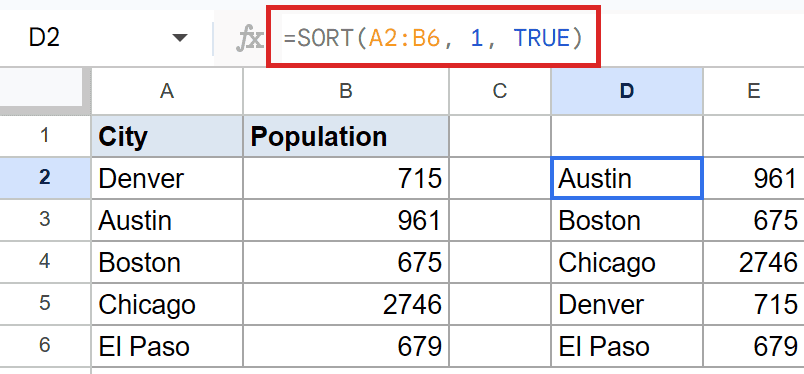Click cell E6 with value 679
804x374 pixels.
point(753,346)
